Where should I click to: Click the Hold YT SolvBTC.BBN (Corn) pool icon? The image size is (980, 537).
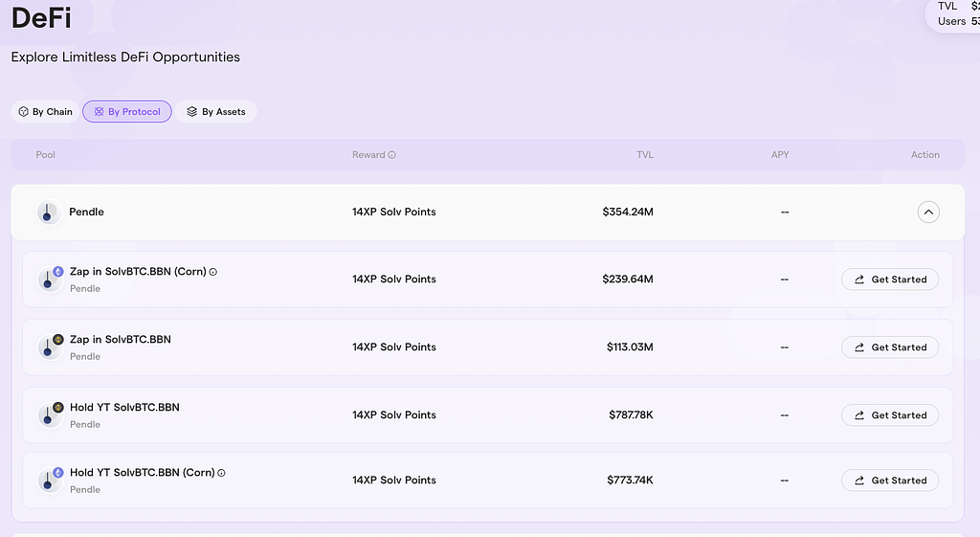pyautogui.click(x=49, y=481)
